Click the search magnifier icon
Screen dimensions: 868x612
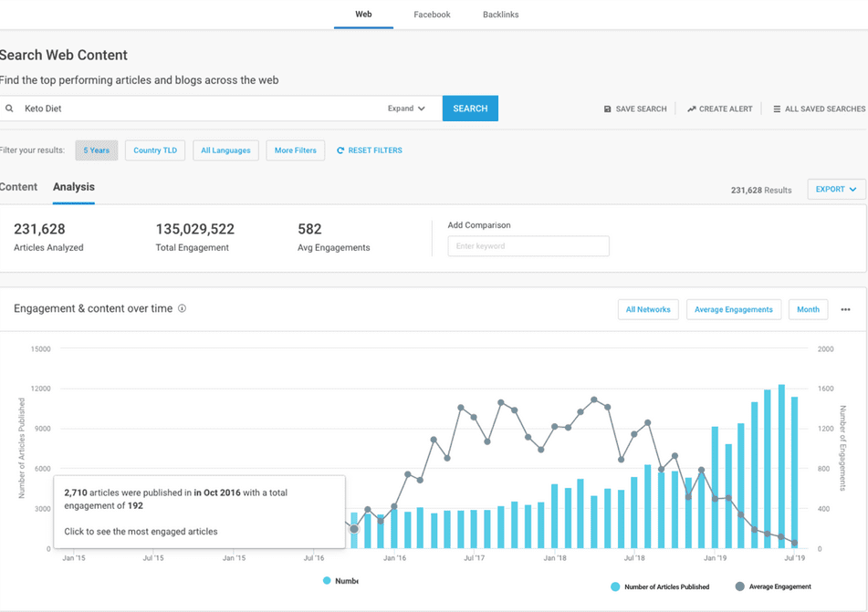tap(10, 109)
